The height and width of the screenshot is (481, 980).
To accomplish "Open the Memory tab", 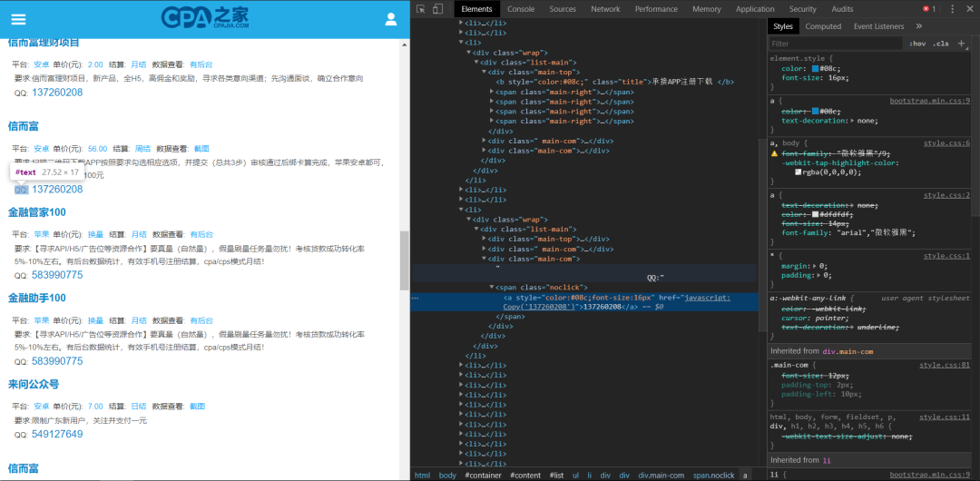I will (x=706, y=9).
